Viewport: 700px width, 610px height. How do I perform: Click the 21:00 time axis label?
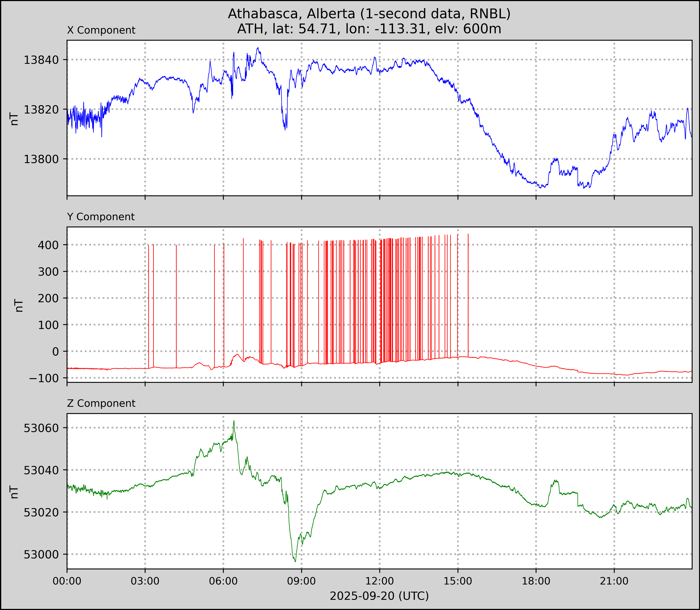pyautogui.click(x=614, y=581)
